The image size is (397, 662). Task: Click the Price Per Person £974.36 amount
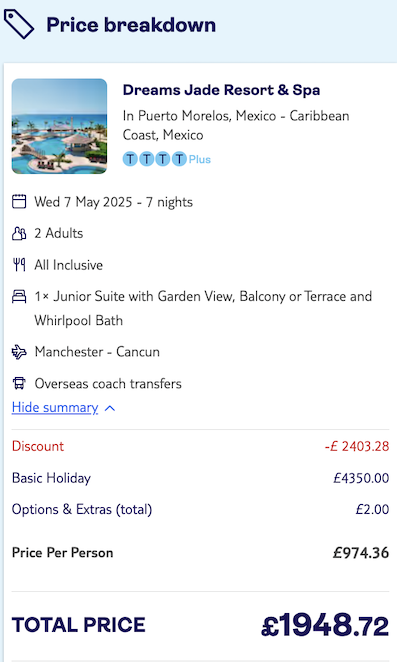tap(361, 553)
